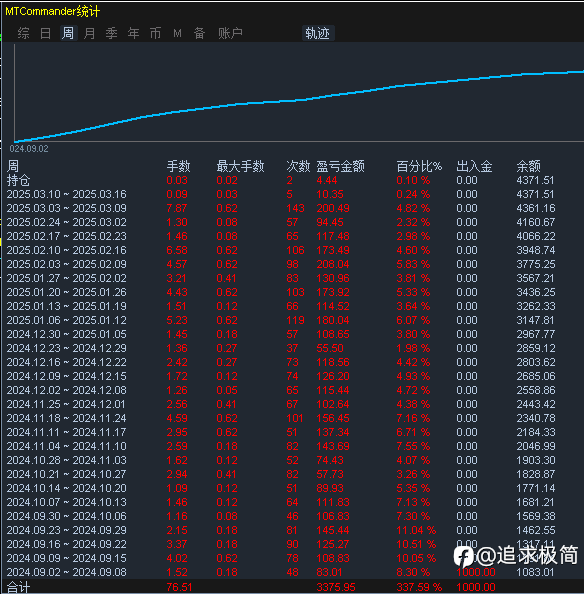Open the 账户 account tab
This screenshot has height=594, width=584.
click(x=230, y=33)
